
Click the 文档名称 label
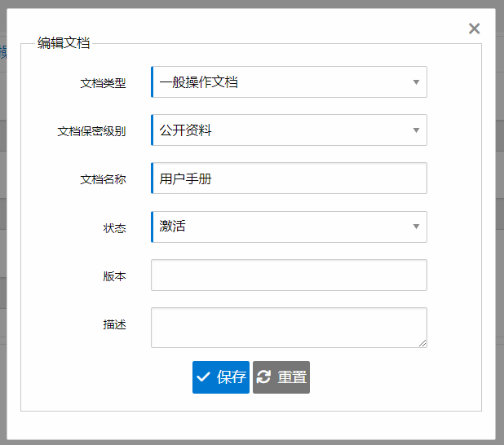(103, 179)
